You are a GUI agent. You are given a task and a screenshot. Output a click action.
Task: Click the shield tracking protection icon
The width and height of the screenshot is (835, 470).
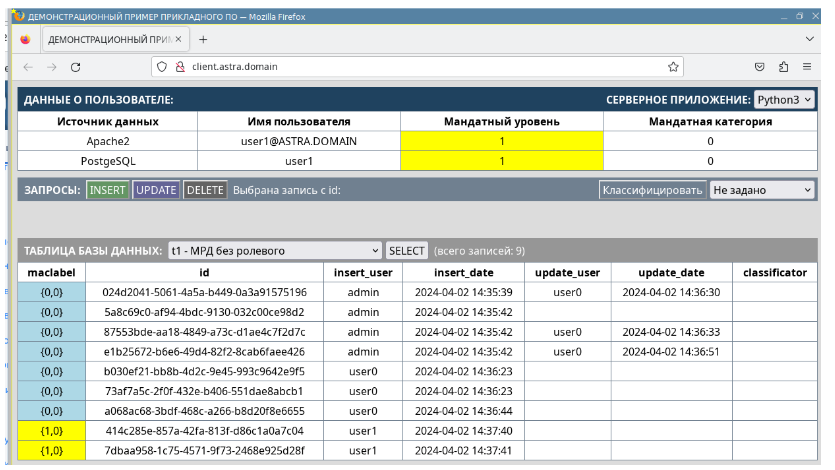pyautogui.click(x=161, y=67)
